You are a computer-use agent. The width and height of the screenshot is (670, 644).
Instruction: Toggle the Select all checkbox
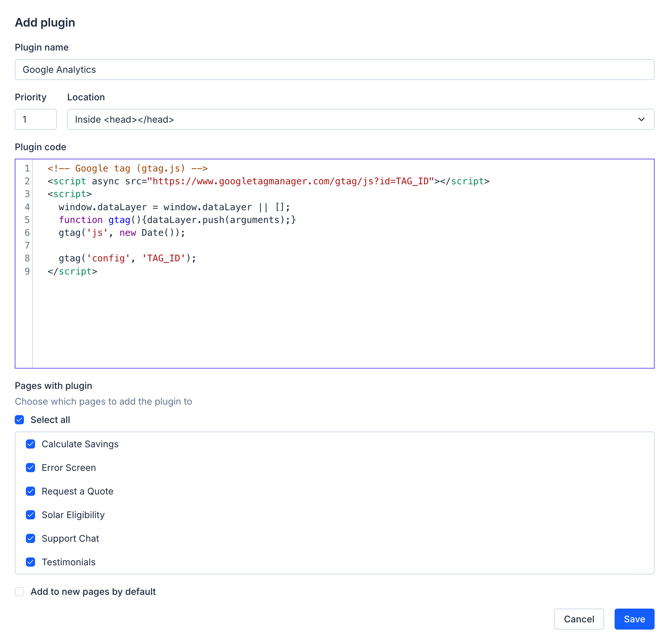click(x=19, y=420)
